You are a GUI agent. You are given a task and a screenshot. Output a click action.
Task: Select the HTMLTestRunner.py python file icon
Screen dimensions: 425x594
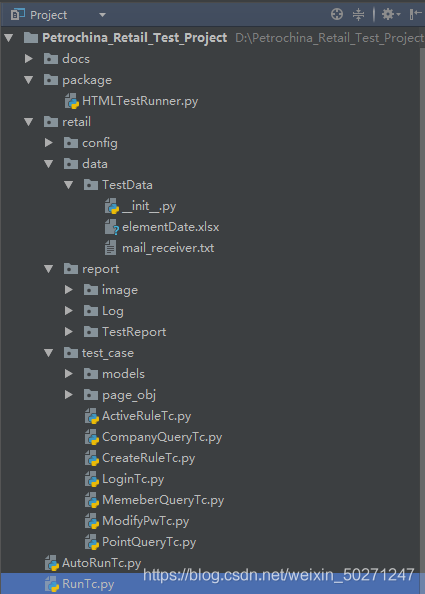72,101
